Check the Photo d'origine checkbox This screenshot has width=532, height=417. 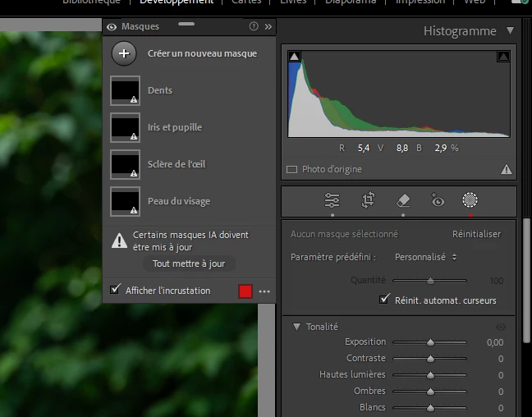pos(291,169)
